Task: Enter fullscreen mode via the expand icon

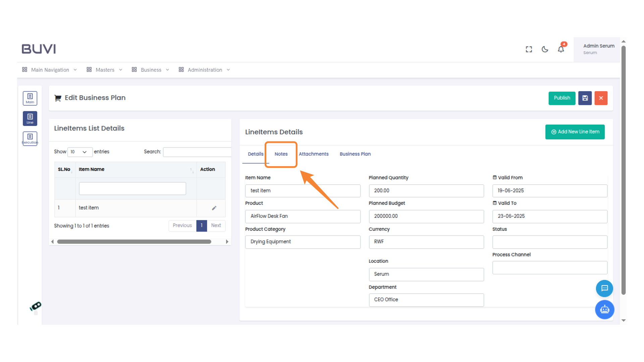Action: coord(529,49)
